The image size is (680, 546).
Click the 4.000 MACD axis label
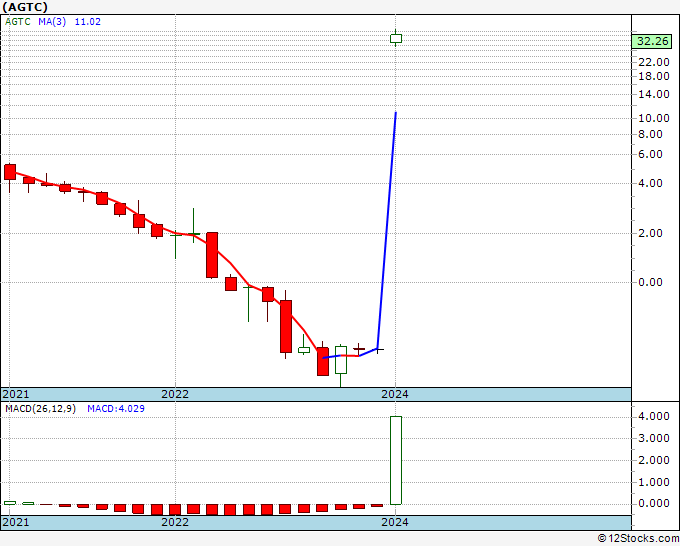tap(654, 417)
